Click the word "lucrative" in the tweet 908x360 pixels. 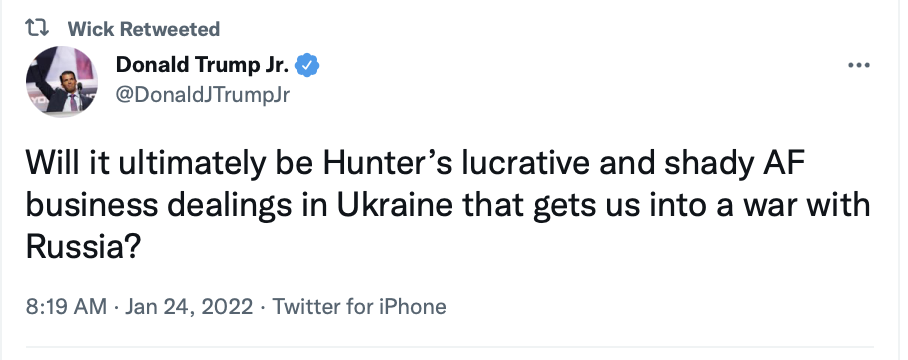coord(526,164)
